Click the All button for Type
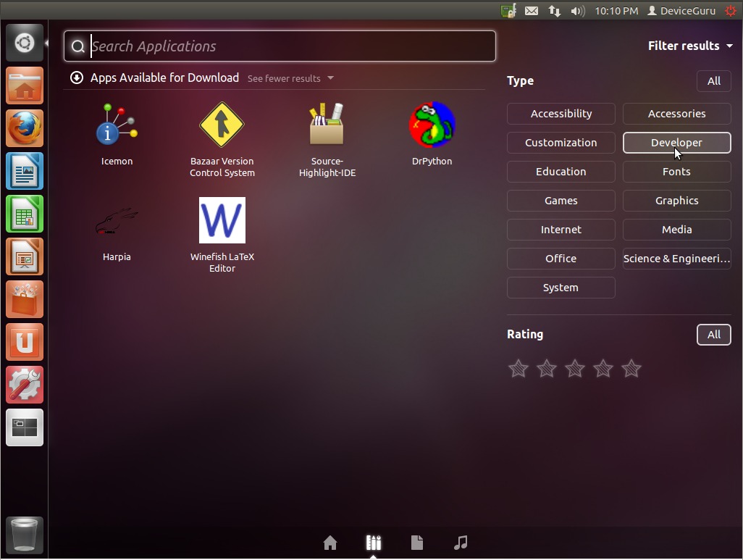743x560 pixels. 713,81
